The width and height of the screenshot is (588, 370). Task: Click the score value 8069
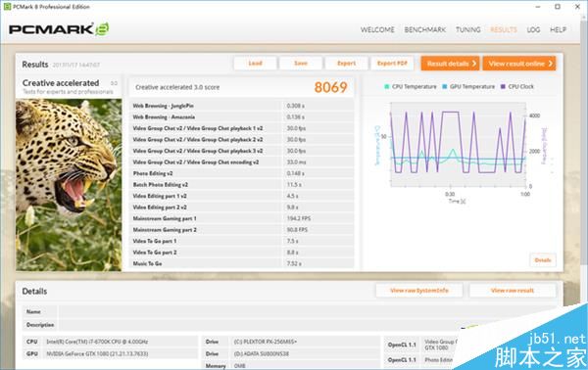tap(330, 87)
